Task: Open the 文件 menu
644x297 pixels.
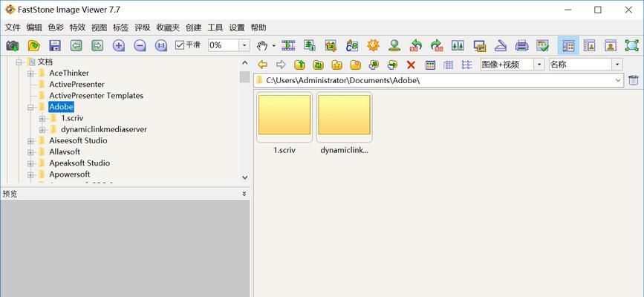Action: pyautogui.click(x=13, y=28)
